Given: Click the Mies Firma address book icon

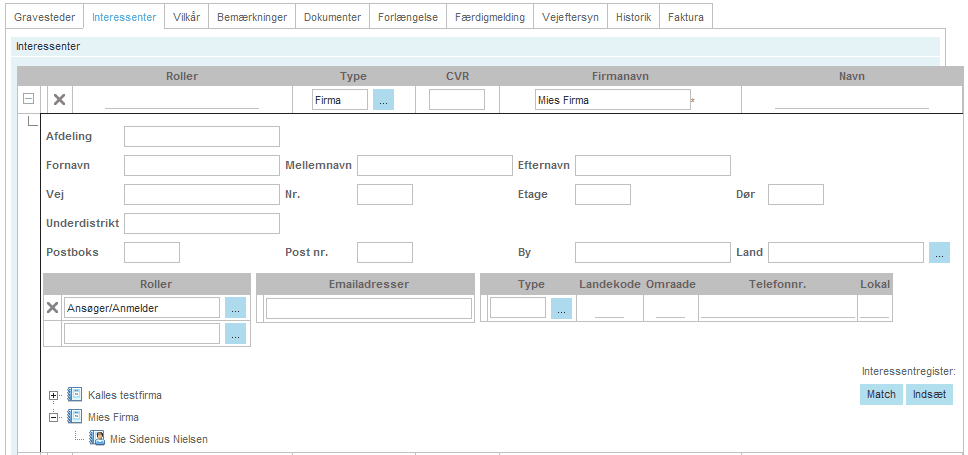Looking at the screenshot, I should pyautogui.click(x=75, y=417).
